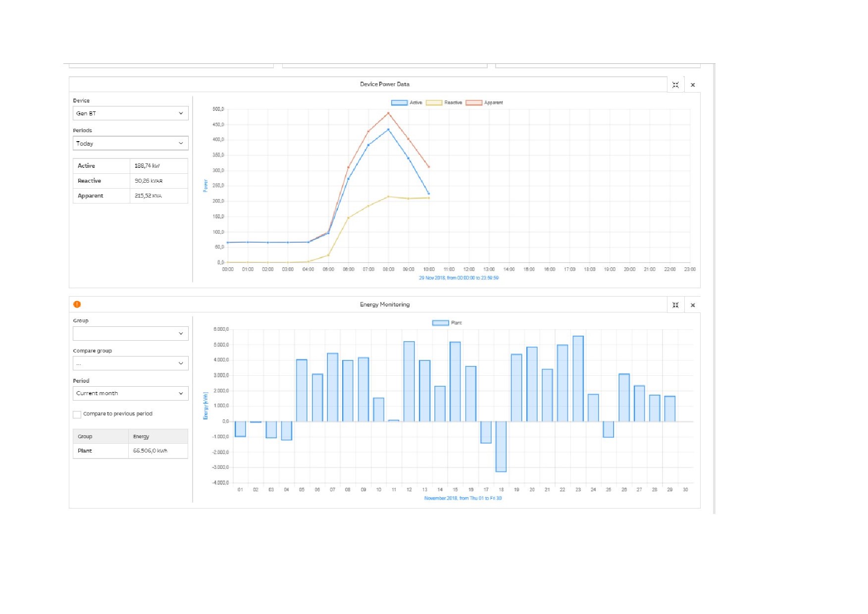This screenshot has height=614, width=868.
Task: Click the day 12 energy bar
Action: click(x=409, y=381)
